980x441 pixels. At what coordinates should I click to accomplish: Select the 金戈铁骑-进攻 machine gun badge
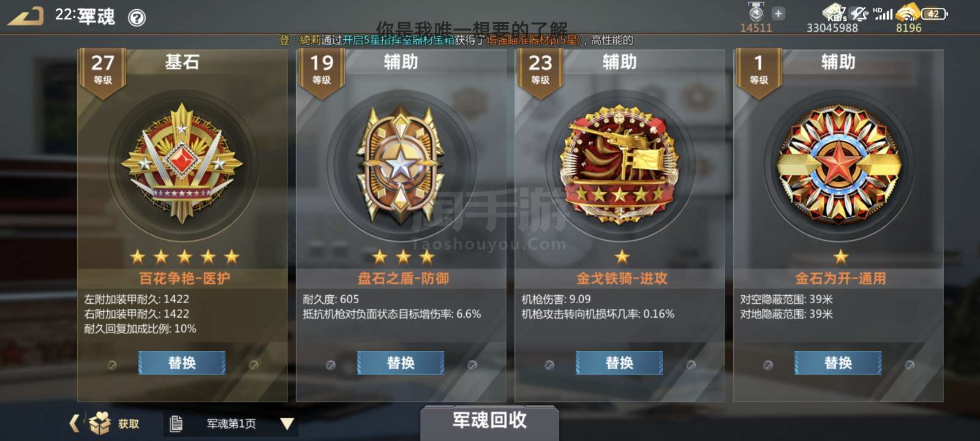pyautogui.click(x=620, y=163)
